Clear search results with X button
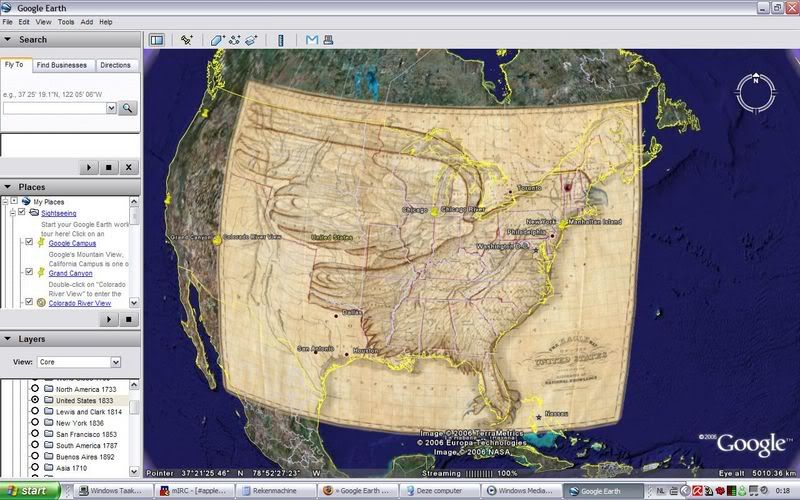 click(x=129, y=167)
